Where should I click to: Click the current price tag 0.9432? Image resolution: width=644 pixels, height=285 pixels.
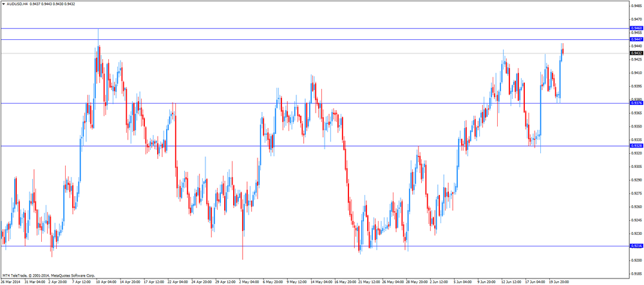click(636, 53)
